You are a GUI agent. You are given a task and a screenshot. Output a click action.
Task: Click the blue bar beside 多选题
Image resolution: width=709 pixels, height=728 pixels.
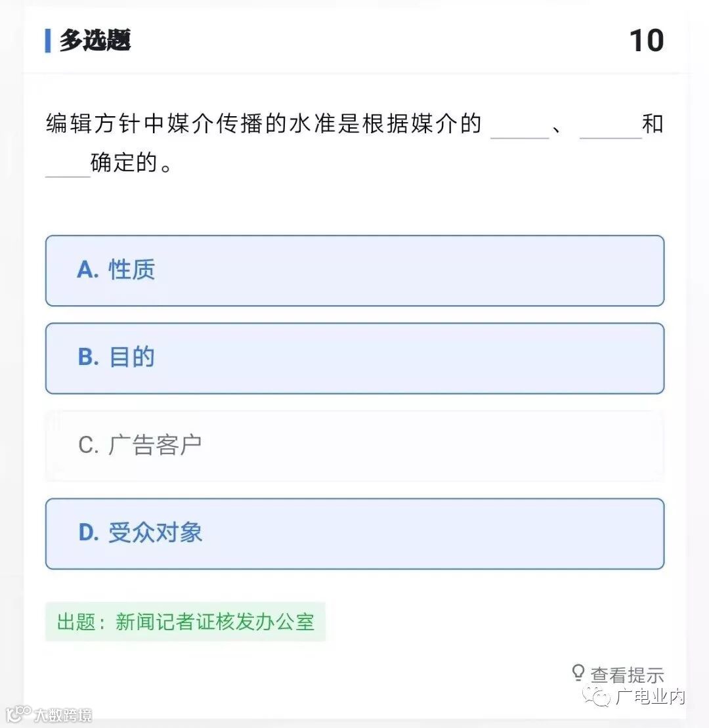(x=48, y=41)
